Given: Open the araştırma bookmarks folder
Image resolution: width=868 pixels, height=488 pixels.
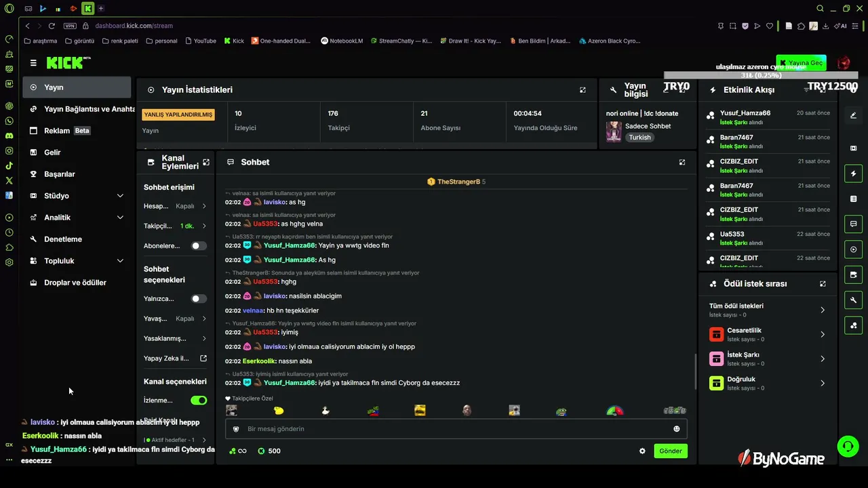Looking at the screenshot, I should click(41, 41).
